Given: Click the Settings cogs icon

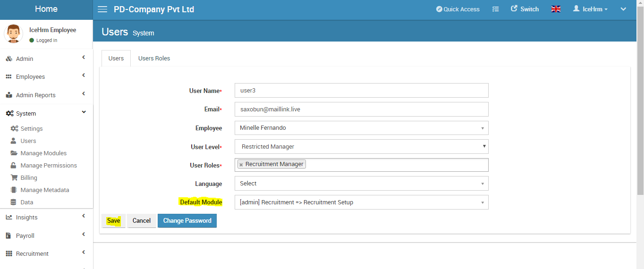Looking at the screenshot, I should tap(14, 128).
